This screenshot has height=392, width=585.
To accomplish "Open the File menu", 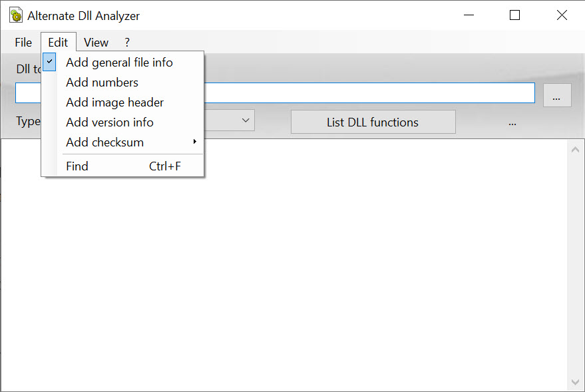I will point(23,42).
